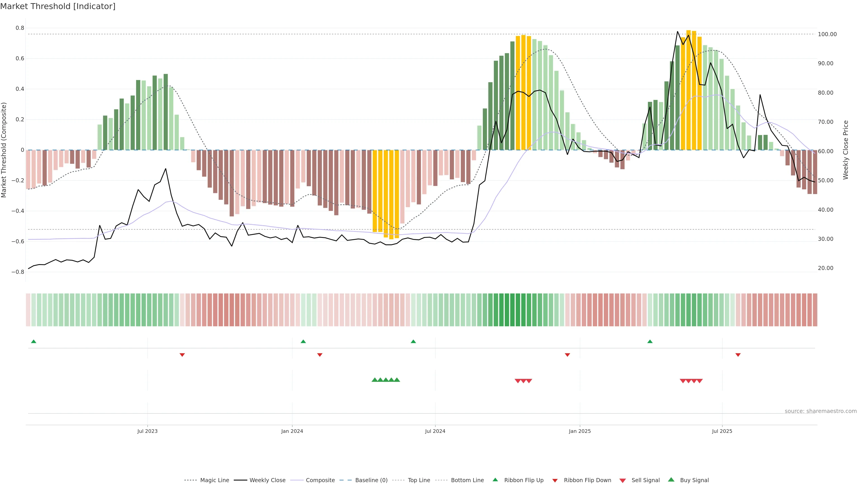Click the Buy Signal legend triangle icon
The image size is (868, 488).
671,480
